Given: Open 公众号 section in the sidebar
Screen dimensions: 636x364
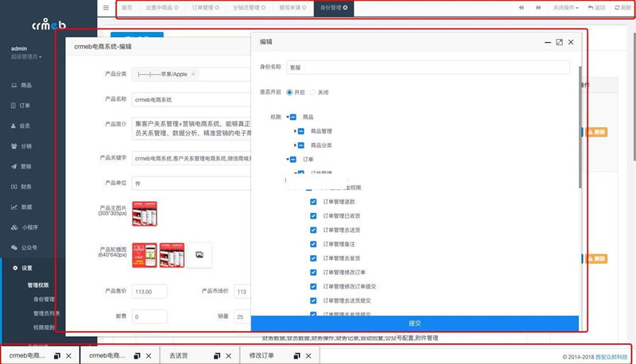Looking at the screenshot, I should (x=28, y=248).
